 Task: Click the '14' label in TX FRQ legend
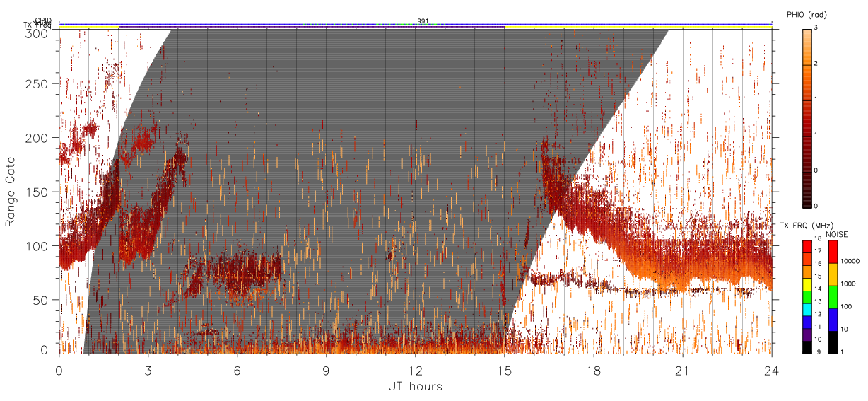tap(819, 289)
